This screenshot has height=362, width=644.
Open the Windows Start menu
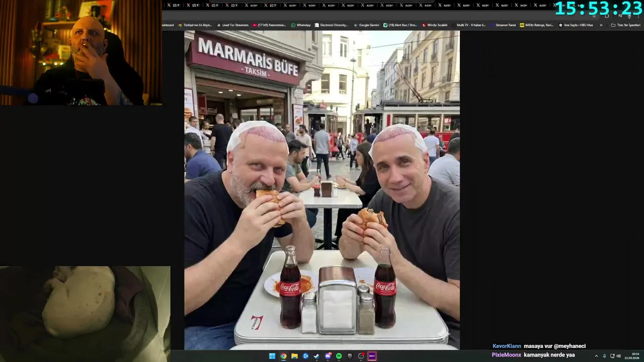click(272, 356)
